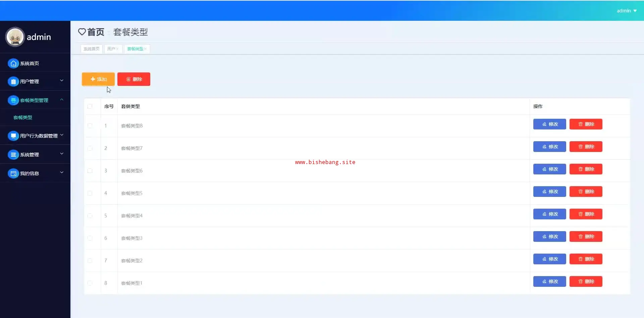Click 修改 for row 套餐类型8

click(550, 124)
